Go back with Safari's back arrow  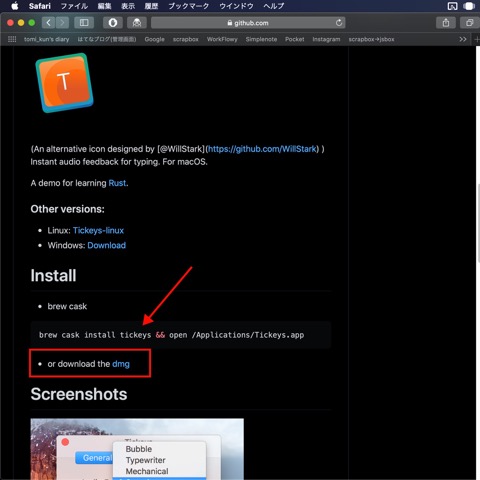(x=48, y=23)
